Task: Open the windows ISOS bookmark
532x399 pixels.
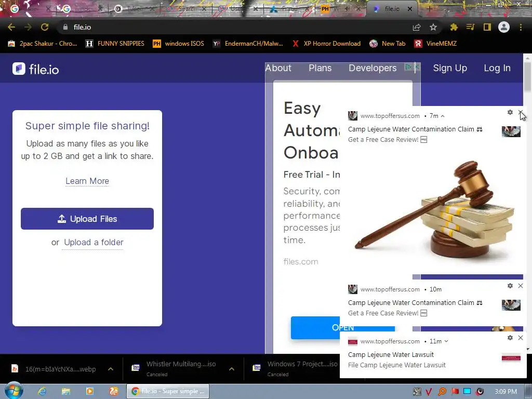Action: tap(179, 44)
